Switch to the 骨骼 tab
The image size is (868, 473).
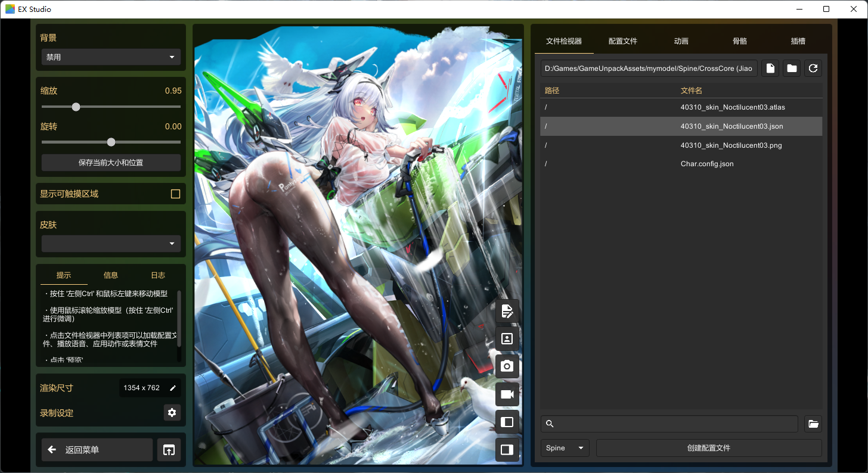740,41
